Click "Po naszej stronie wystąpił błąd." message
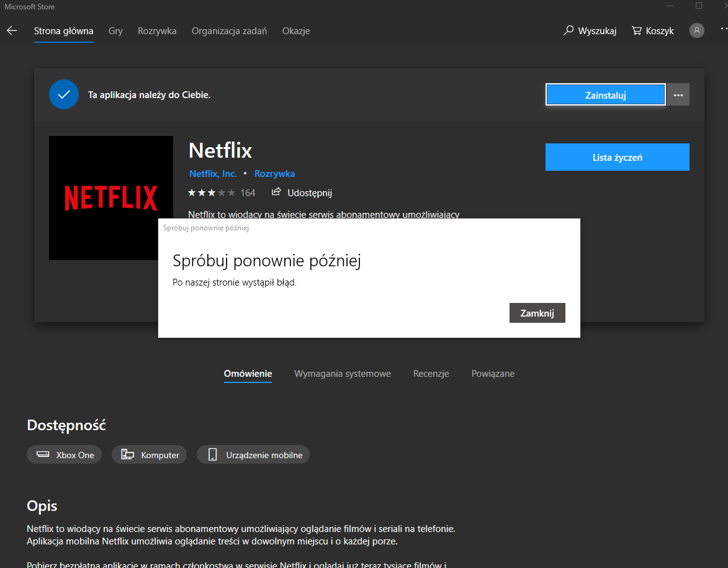The height and width of the screenshot is (568, 728). point(235,282)
